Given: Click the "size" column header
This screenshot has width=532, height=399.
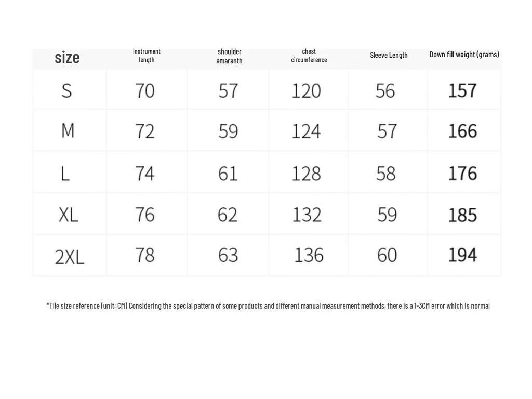Looking at the screenshot, I should click(67, 57).
